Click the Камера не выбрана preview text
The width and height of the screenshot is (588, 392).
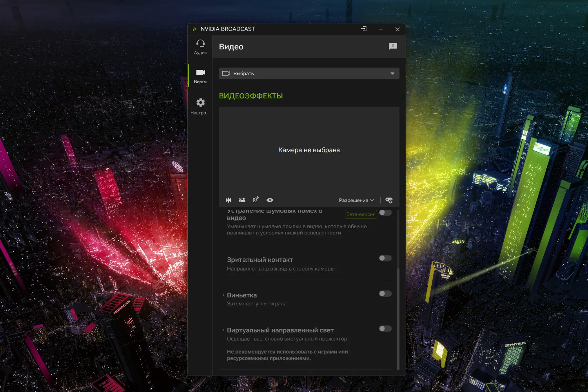coord(309,150)
